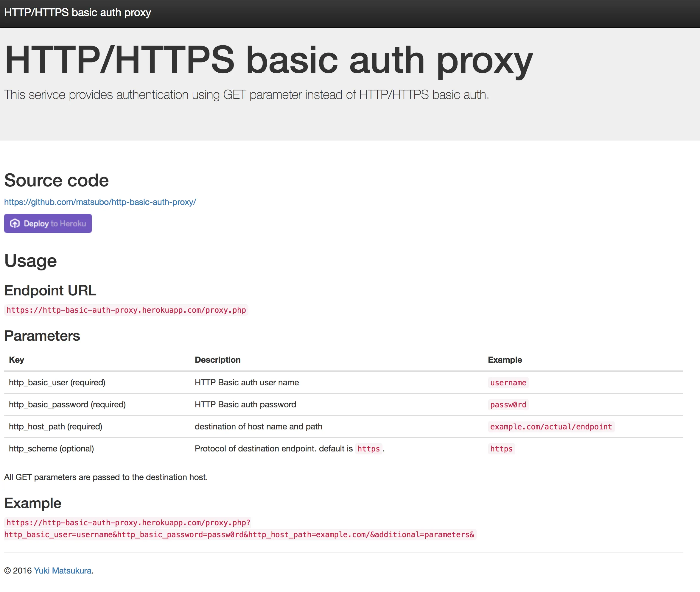Click the Heroku logo icon in Deploy button
Image resolution: width=700 pixels, height=592 pixels.
tap(15, 224)
